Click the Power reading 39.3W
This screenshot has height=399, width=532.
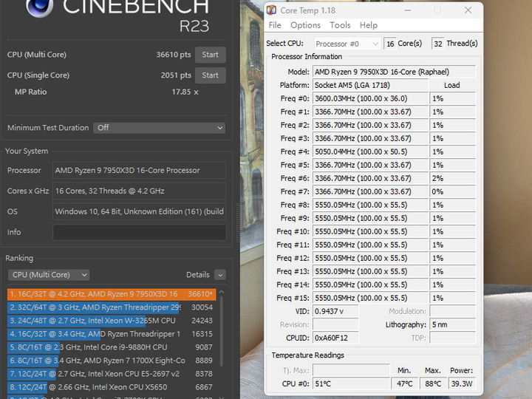click(x=462, y=383)
